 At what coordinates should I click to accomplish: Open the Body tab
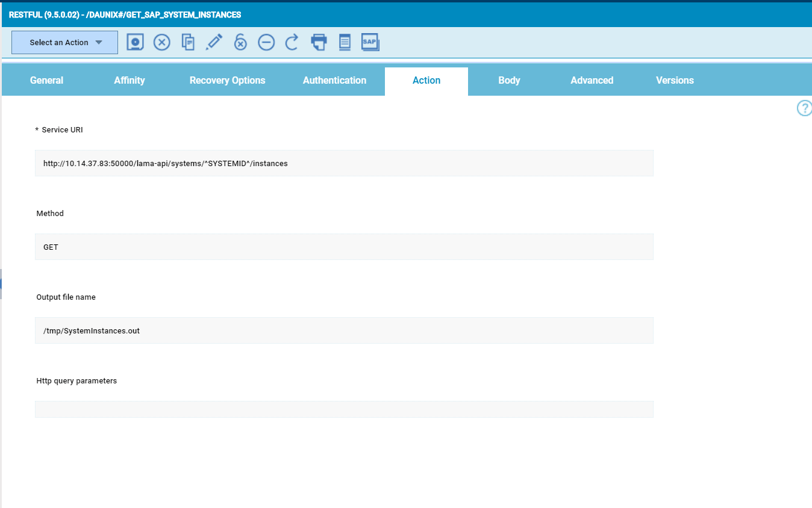point(509,81)
